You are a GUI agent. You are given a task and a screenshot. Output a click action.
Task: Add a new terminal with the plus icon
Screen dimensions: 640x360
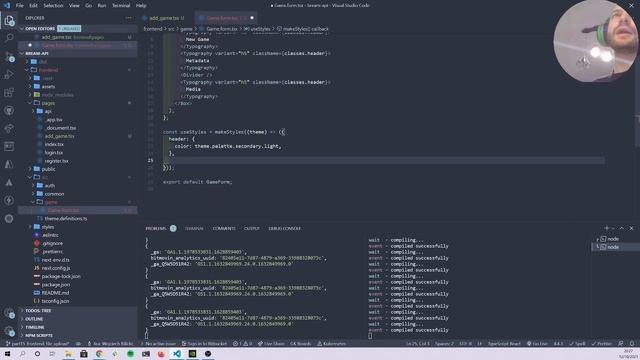607,228
